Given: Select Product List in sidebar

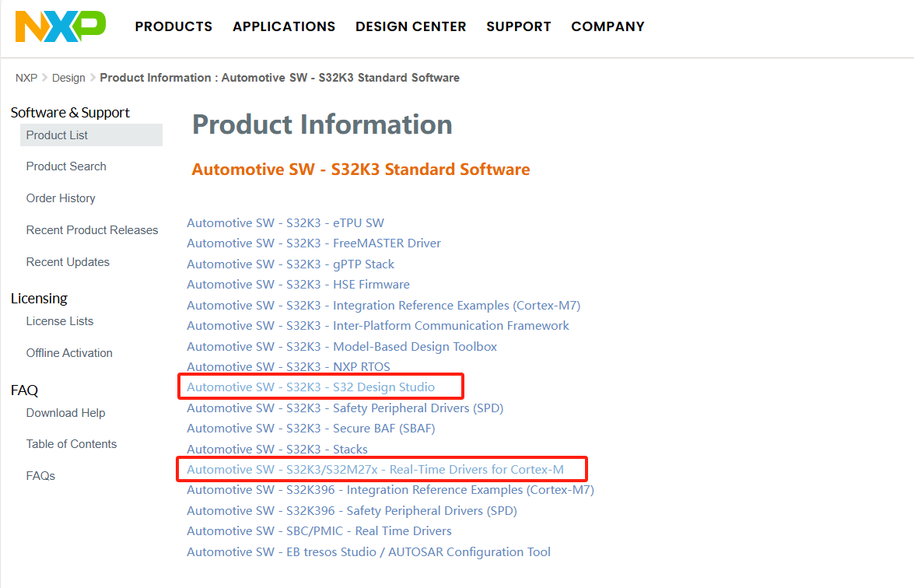Looking at the screenshot, I should pyautogui.click(x=91, y=135).
